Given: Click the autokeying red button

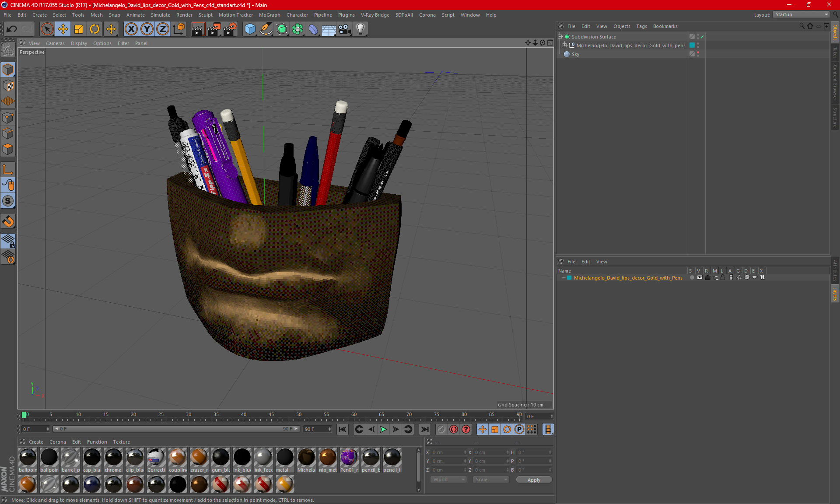Looking at the screenshot, I should click(x=454, y=429).
